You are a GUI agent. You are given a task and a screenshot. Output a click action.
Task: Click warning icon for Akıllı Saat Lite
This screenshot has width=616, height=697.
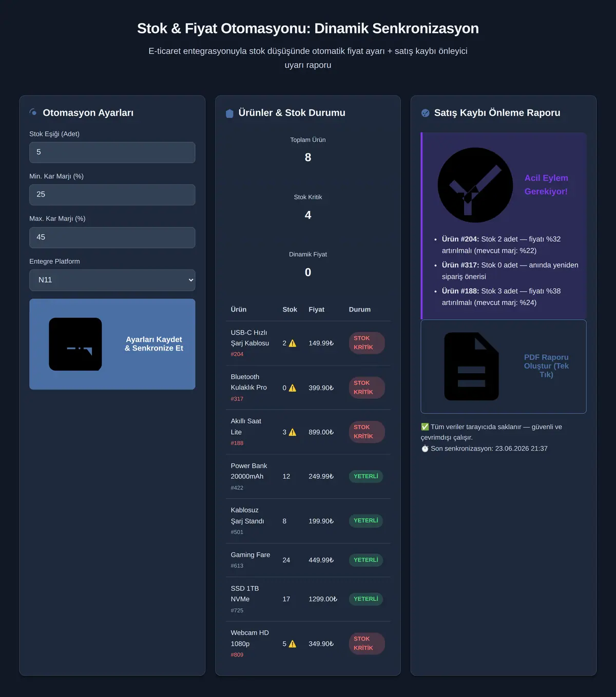pyautogui.click(x=293, y=432)
